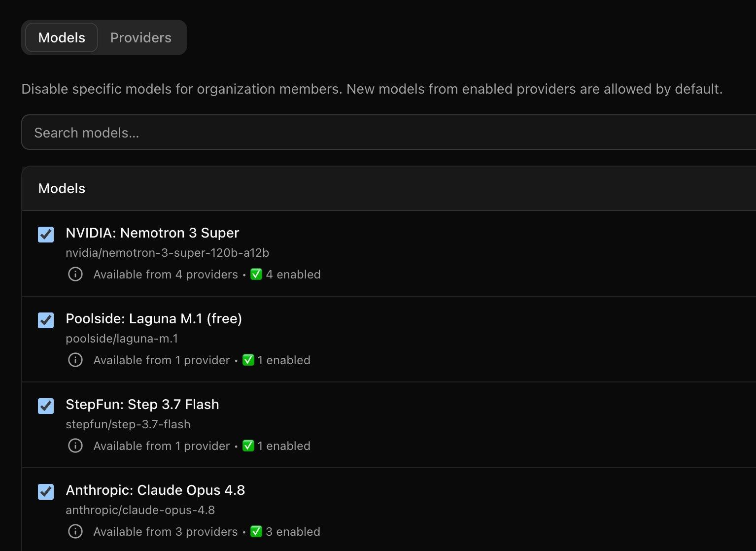756x551 pixels.
Task: Select the 'NVIDIA: Nemotron 3 Super' title
Action: [x=152, y=233]
